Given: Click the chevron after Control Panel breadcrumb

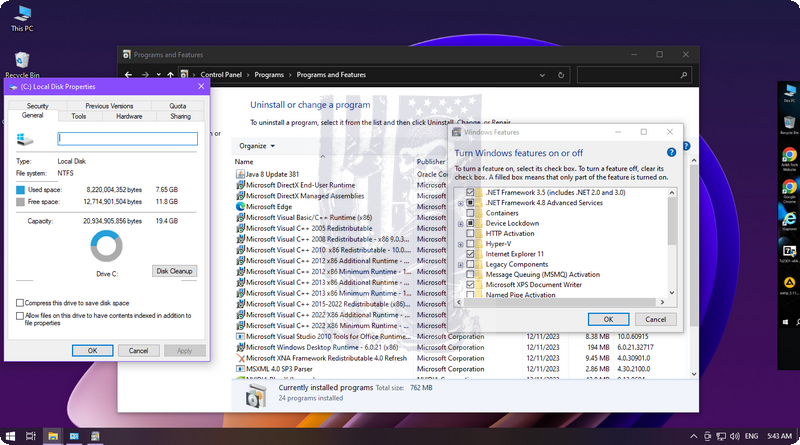Looking at the screenshot, I should click(248, 75).
